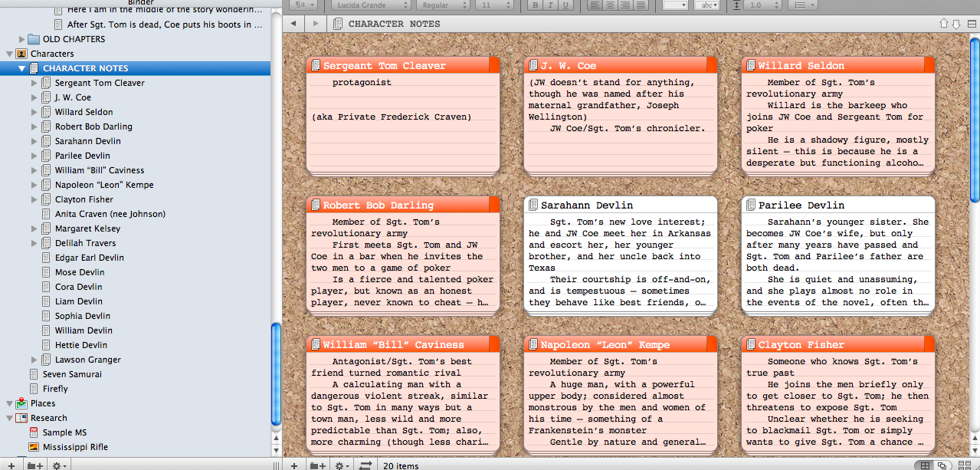Toggle bold formatting
The height and width of the screenshot is (470, 980).
tap(535, 5)
